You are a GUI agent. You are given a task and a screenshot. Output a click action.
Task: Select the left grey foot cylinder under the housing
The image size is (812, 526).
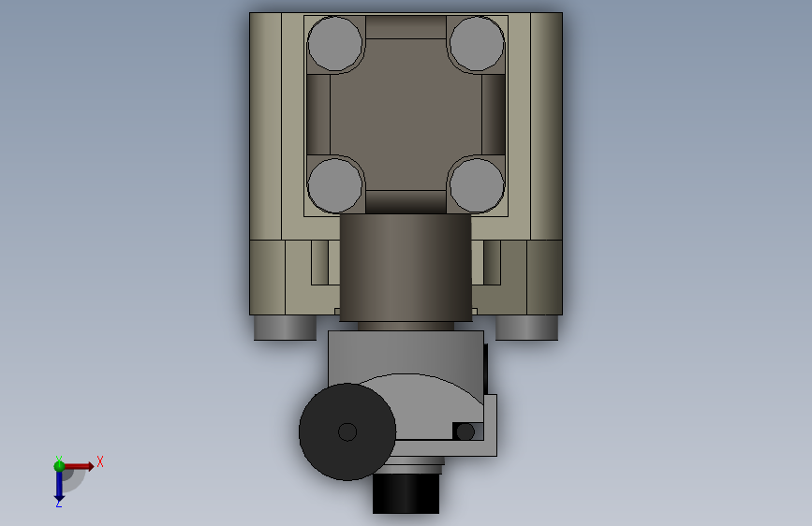coord(286,328)
